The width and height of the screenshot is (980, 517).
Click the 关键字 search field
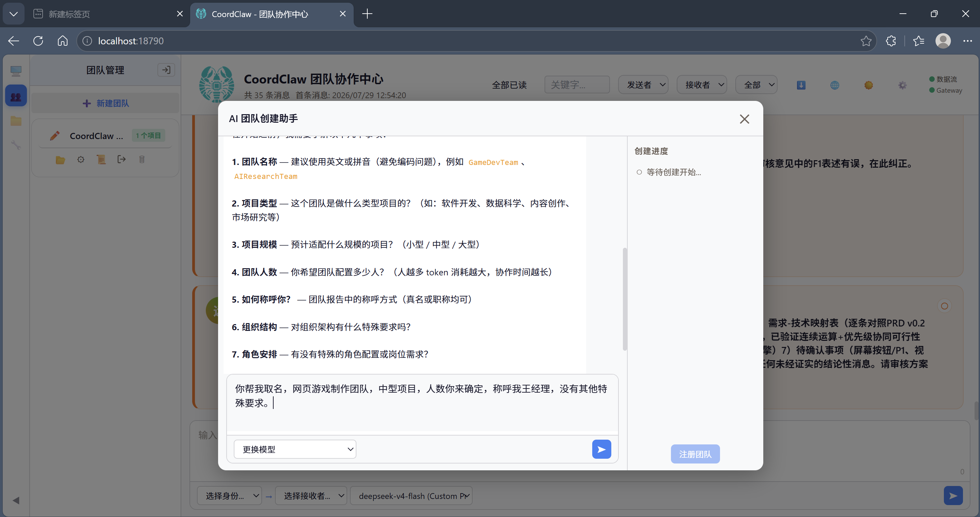click(x=577, y=85)
